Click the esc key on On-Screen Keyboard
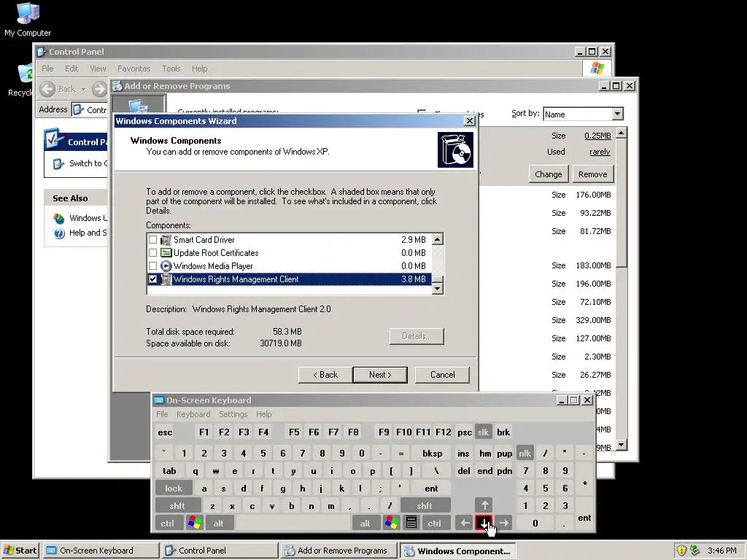 point(166,432)
